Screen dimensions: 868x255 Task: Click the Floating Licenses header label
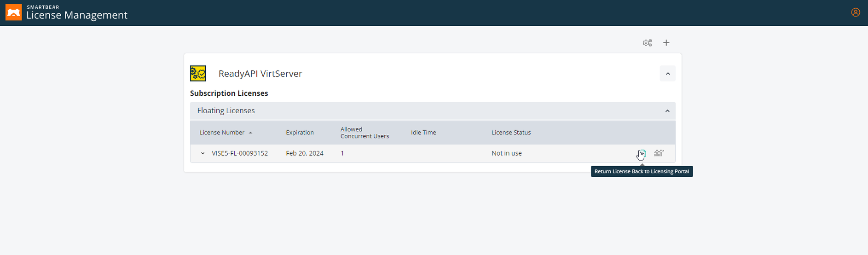[x=226, y=111]
